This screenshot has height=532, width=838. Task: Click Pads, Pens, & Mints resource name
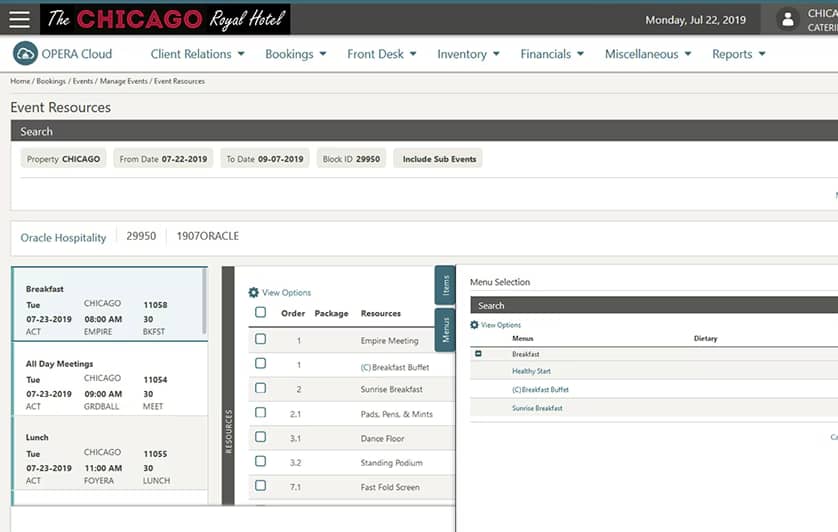pos(397,414)
